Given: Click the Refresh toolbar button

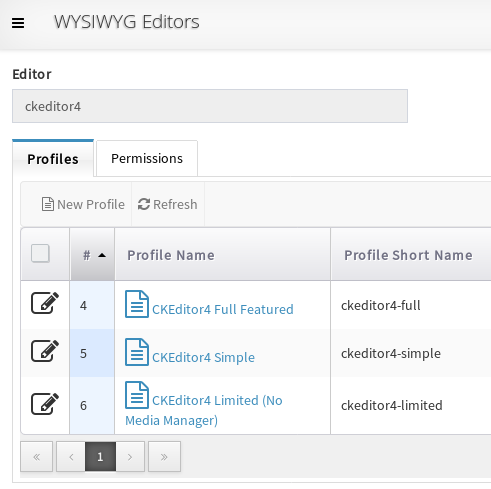Looking at the screenshot, I should [168, 204].
